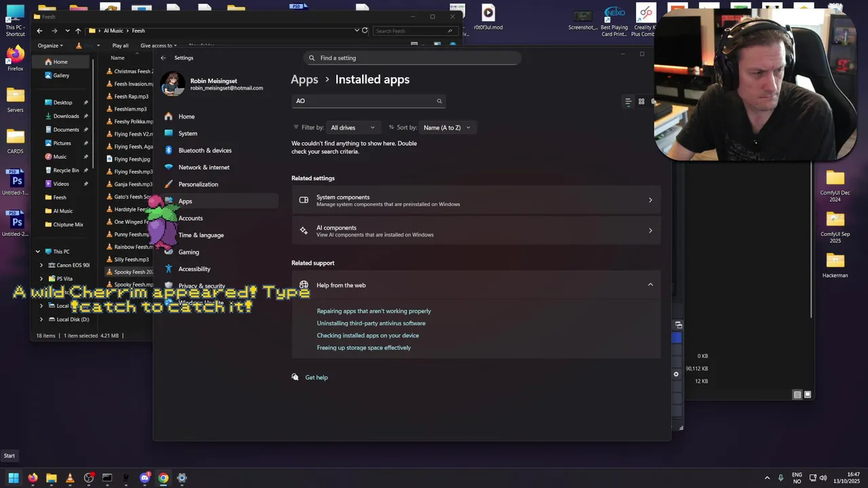Open recent locations dropdown in File Explorer
This screenshot has width=868, height=488.
67,30
